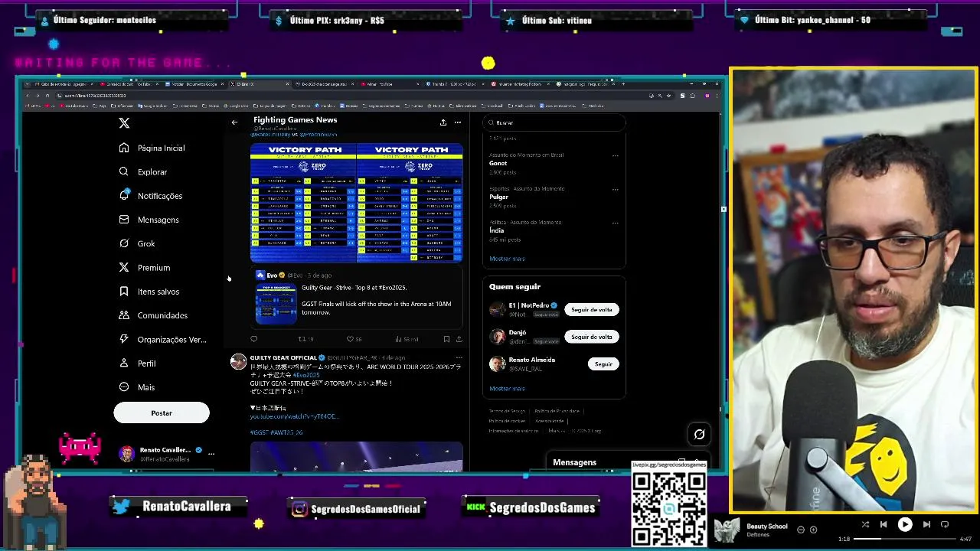980x551 pixels.
Task: Open Victory Path bracket image
Action: tap(357, 203)
